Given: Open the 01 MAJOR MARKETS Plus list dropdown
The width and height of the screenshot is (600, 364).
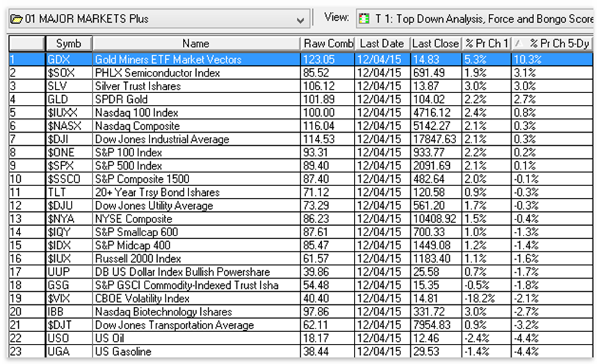Looking at the screenshot, I should [x=300, y=19].
